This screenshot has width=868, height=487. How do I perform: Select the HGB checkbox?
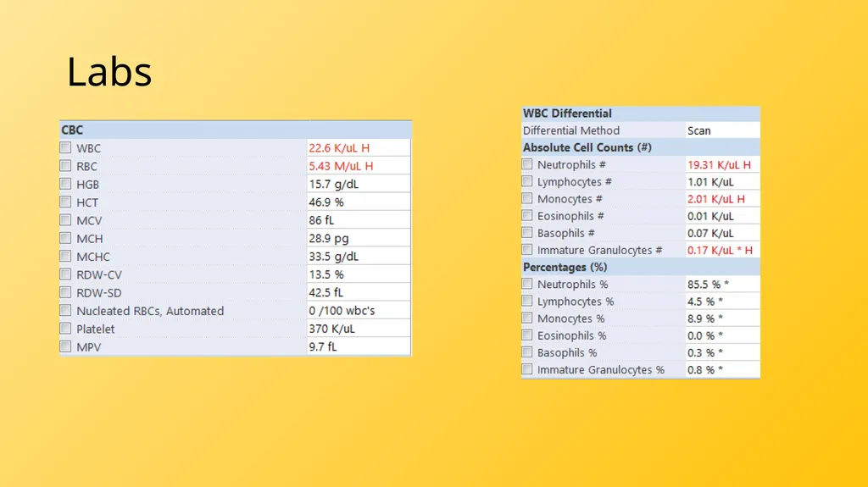click(x=65, y=184)
